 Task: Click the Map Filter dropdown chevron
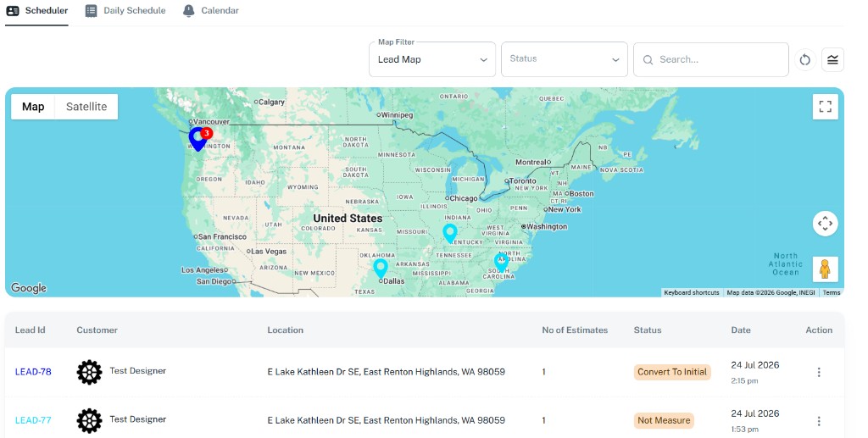click(483, 59)
